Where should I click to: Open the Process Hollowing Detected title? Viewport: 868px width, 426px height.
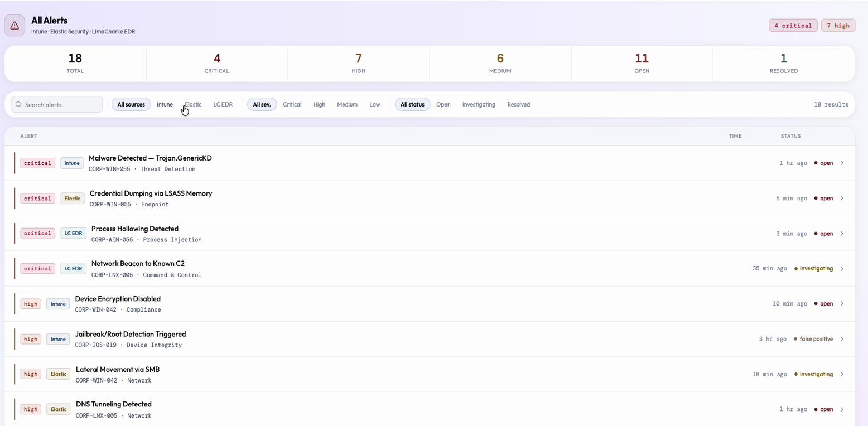[x=135, y=229]
